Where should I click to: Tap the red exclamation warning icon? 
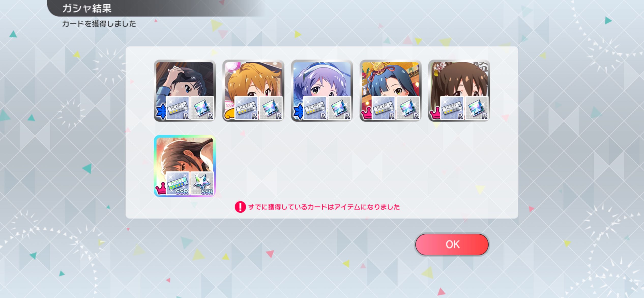(x=240, y=207)
